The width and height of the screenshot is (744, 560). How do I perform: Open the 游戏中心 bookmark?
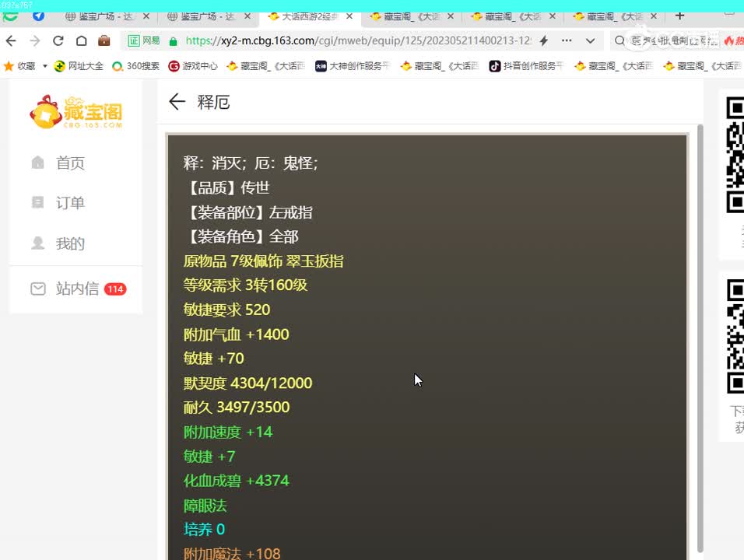click(x=201, y=66)
